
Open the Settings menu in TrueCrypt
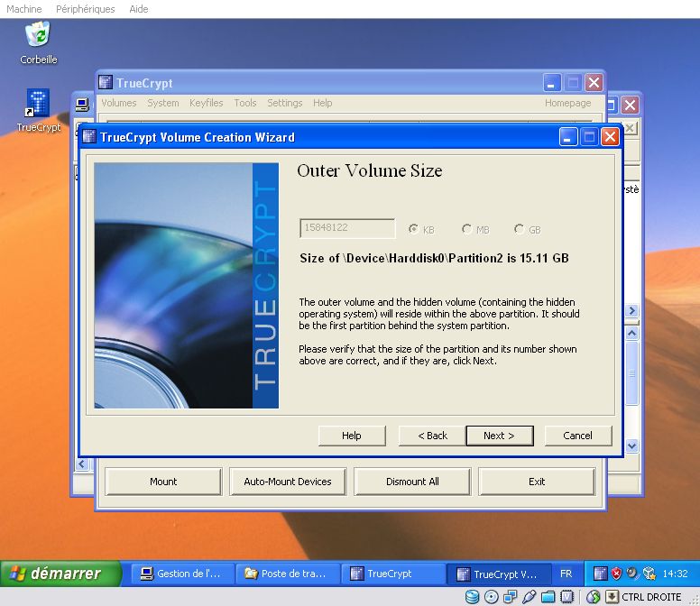click(284, 103)
